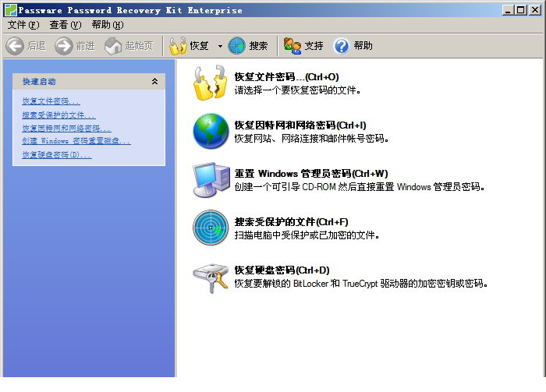Select 重置 Windows 管理员密码(Ctrl+W) heading
This screenshot has height=392, width=546.
tap(311, 173)
